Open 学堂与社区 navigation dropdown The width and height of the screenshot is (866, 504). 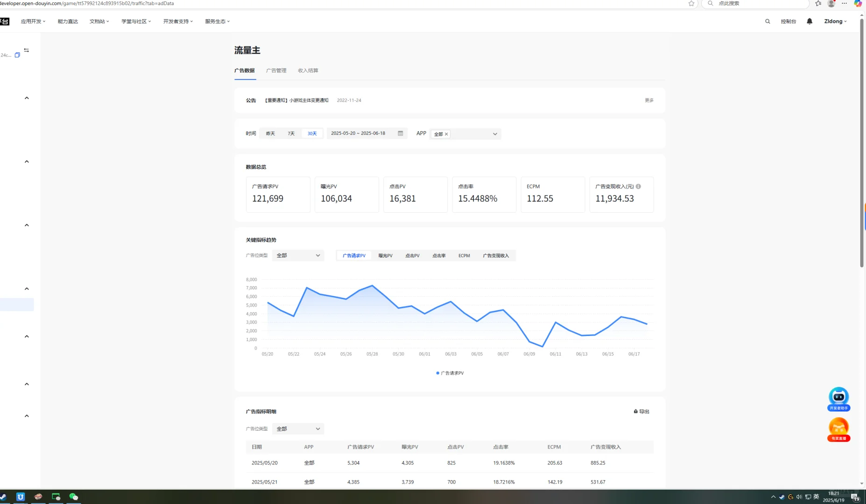tap(136, 21)
